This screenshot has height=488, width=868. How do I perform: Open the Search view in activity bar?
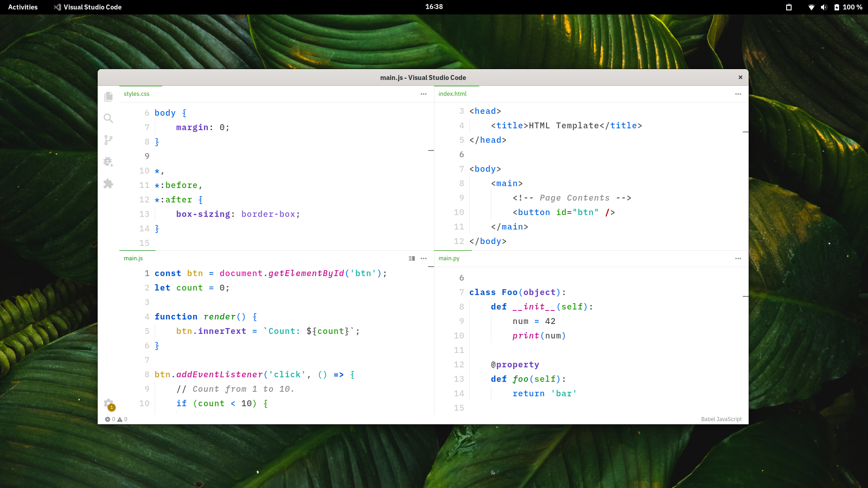(108, 118)
